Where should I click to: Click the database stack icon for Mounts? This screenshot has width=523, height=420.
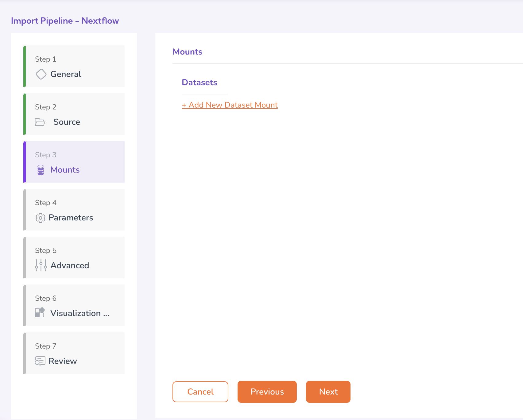pos(41,170)
